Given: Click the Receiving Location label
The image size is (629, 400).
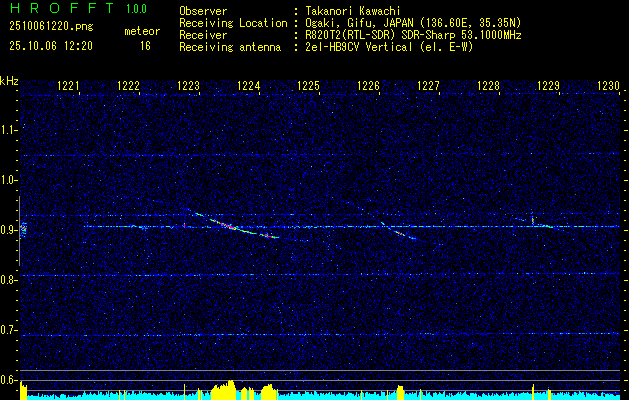Looking at the screenshot, I should pos(233,23).
